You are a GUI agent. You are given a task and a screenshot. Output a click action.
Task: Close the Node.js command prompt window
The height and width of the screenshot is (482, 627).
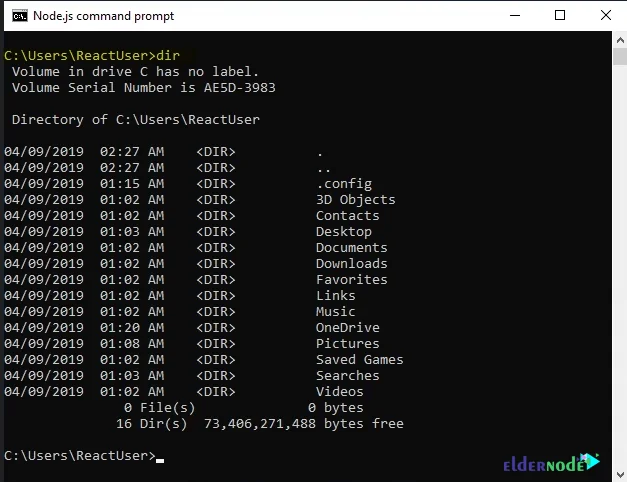pos(604,15)
